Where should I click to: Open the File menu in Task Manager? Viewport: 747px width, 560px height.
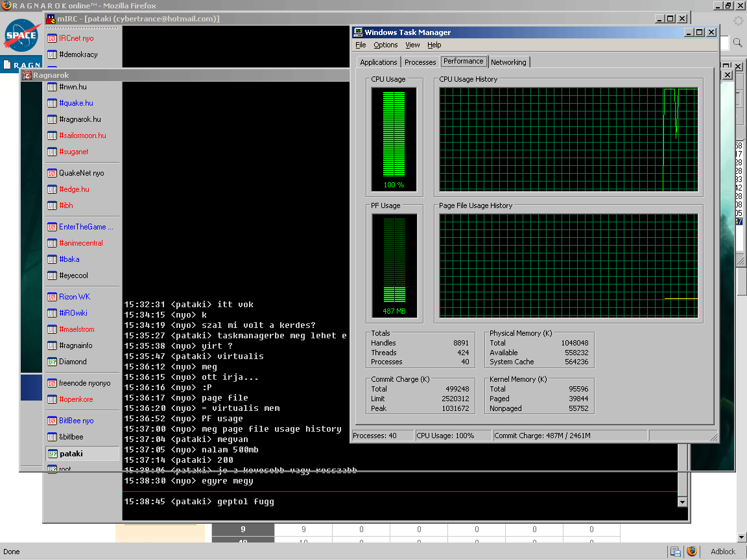coord(361,45)
